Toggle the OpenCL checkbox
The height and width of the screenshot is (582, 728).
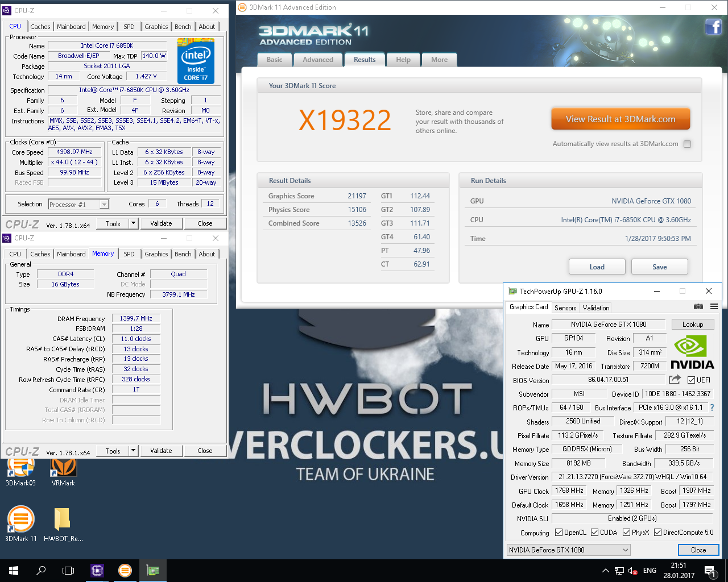(x=559, y=533)
